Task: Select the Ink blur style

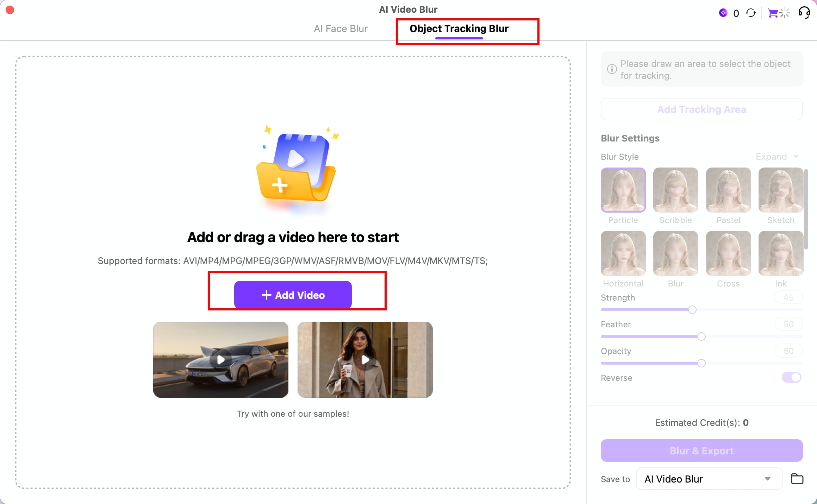Action: [x=781, y=253]
